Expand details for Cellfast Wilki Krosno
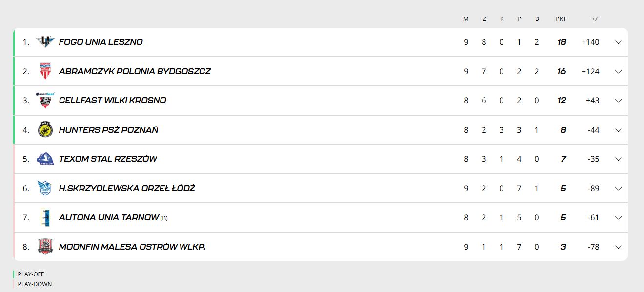 (x=618, y=101)
